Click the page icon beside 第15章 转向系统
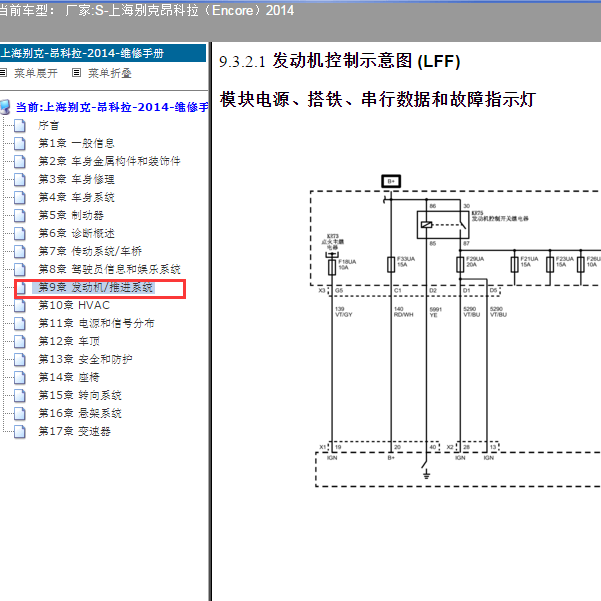The image size is (601, 601). point(20,396)
